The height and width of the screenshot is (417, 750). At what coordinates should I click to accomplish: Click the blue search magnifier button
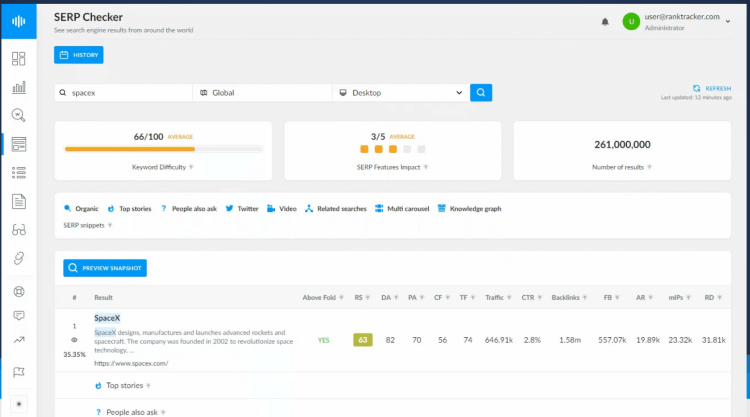click(x=481, y=93)
